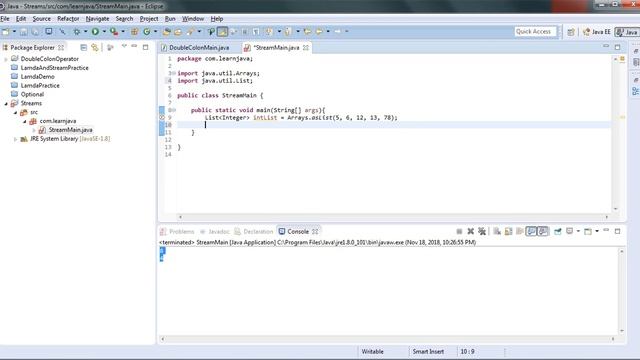The width and height of the screenshot is (640, 360).
Task: Click the New Java Package icon
Action: [134, 31]
